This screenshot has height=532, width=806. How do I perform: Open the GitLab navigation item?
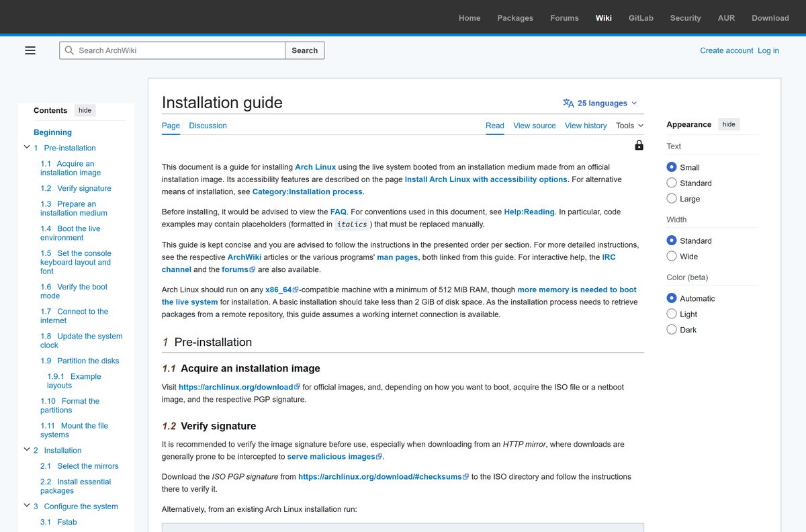(x=641, y=18)
